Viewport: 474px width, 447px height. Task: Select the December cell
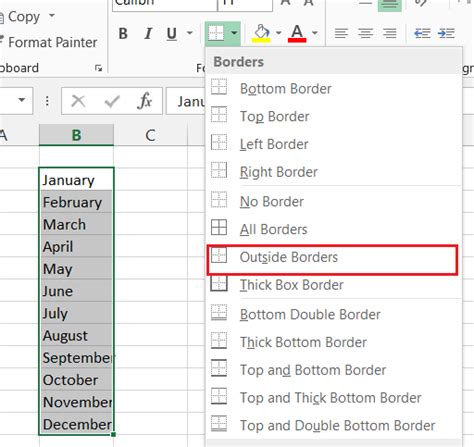click(76, 424)
